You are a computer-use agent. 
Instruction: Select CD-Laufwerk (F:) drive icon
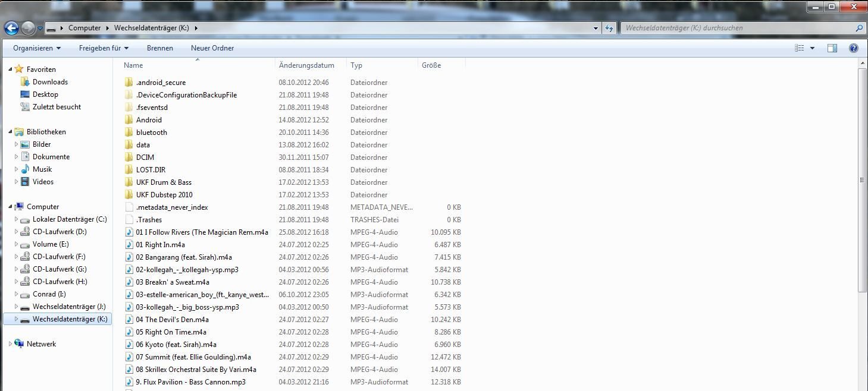click(25, 257)
